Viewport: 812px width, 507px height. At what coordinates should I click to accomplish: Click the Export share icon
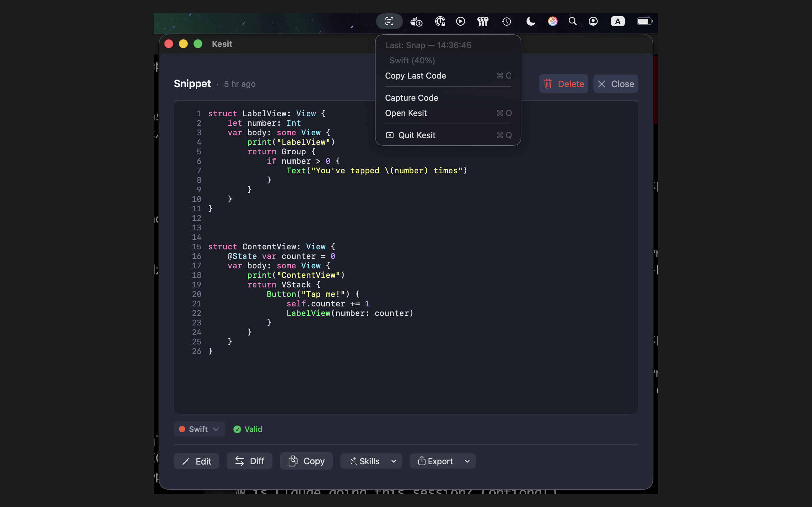tap(422, 461)
